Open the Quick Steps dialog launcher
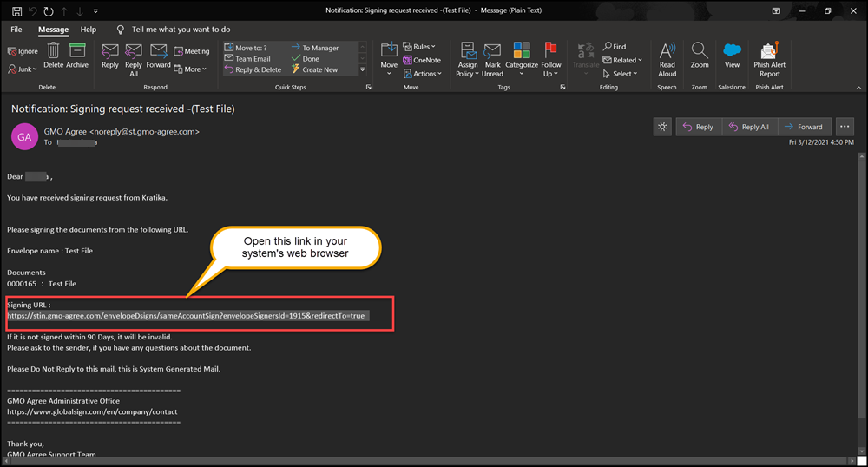 click(368, 88)
